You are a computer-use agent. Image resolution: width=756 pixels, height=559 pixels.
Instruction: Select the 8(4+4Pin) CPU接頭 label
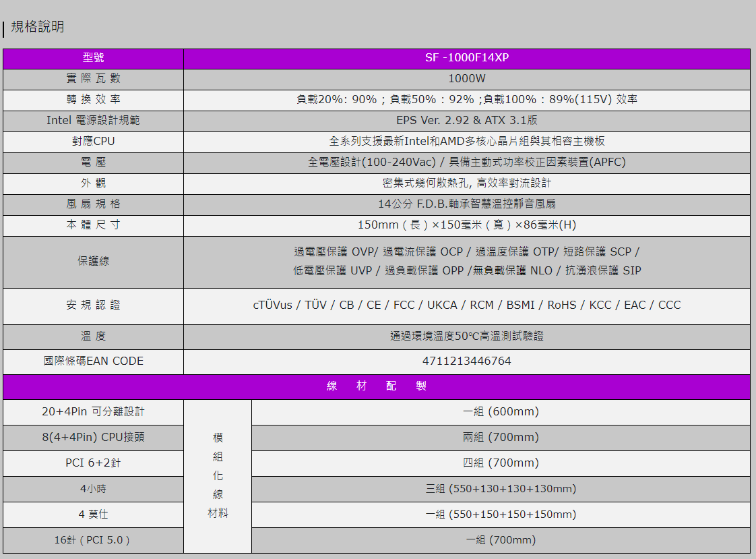93,438
